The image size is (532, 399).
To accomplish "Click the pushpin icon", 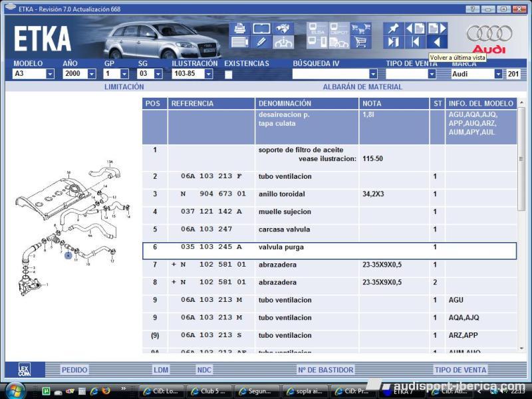I will (x=394, y=29).
